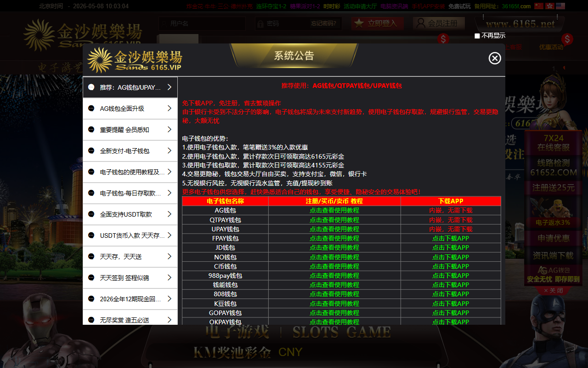This screenshot has height=368, width=588.
Task: Tick the 不再显示 checkbox
Action: pyautogui.click(x=477, y=36)
